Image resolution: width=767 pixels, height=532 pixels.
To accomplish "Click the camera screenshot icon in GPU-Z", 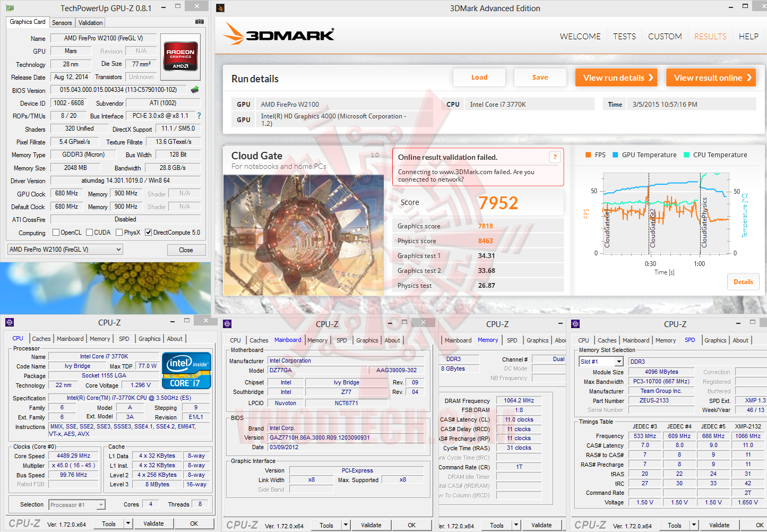I will (199, 22).
